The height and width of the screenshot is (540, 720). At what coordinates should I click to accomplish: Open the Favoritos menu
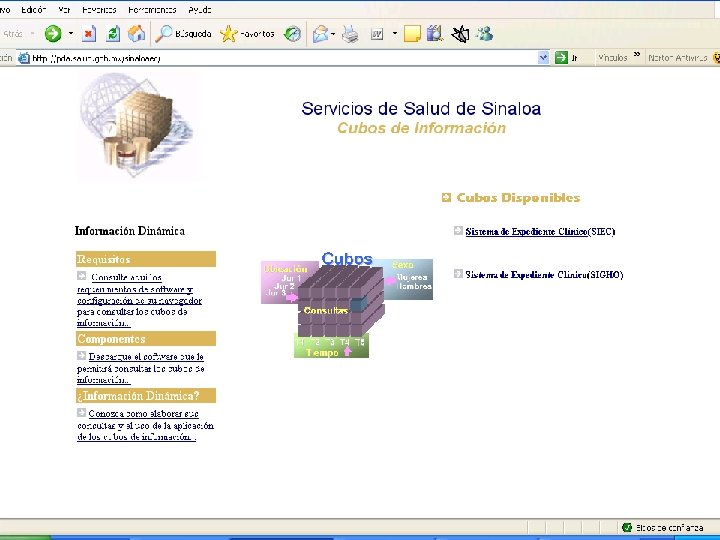coord(99,10)
